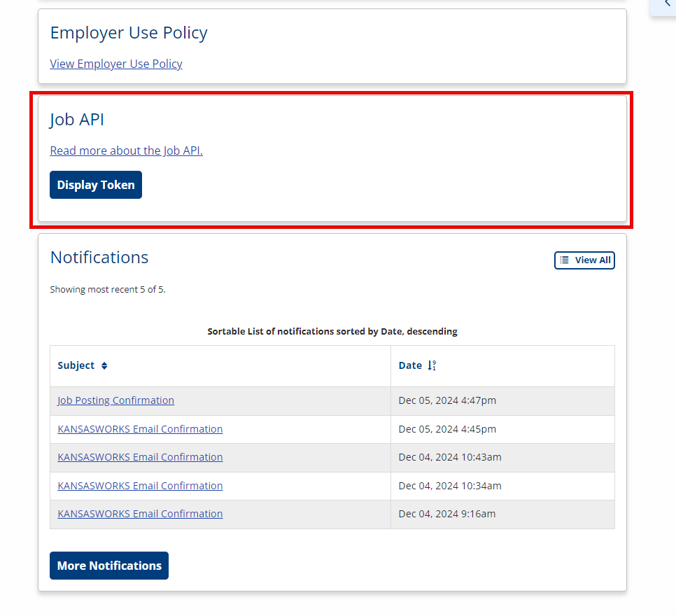This screenshot has height=616, width=676.
Task: Open the Job Posting Confirmation notification
Action: (116, 400)
